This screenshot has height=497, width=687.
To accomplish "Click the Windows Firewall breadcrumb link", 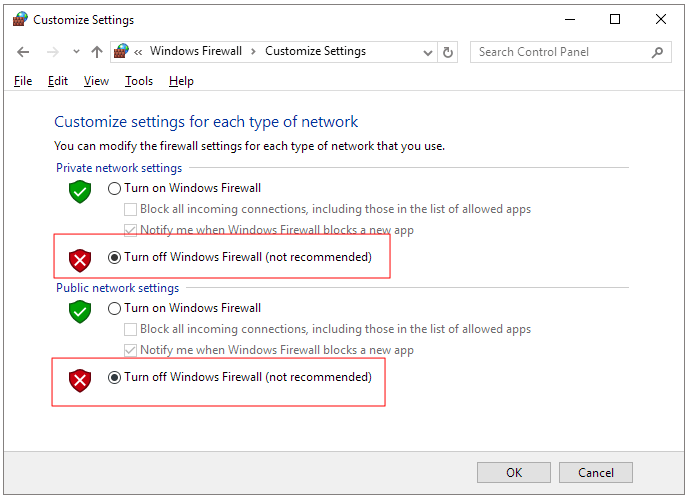I will coord(195,52).
